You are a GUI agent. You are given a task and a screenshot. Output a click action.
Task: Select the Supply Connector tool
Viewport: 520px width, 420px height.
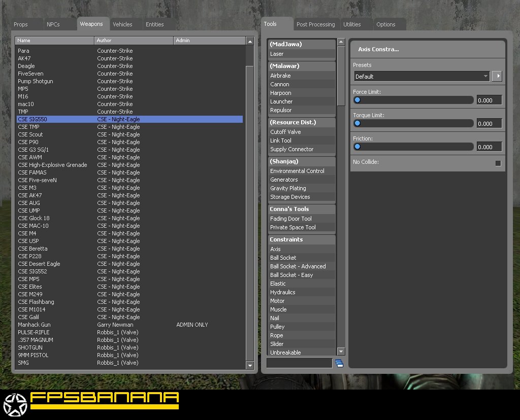pos(302,149)
